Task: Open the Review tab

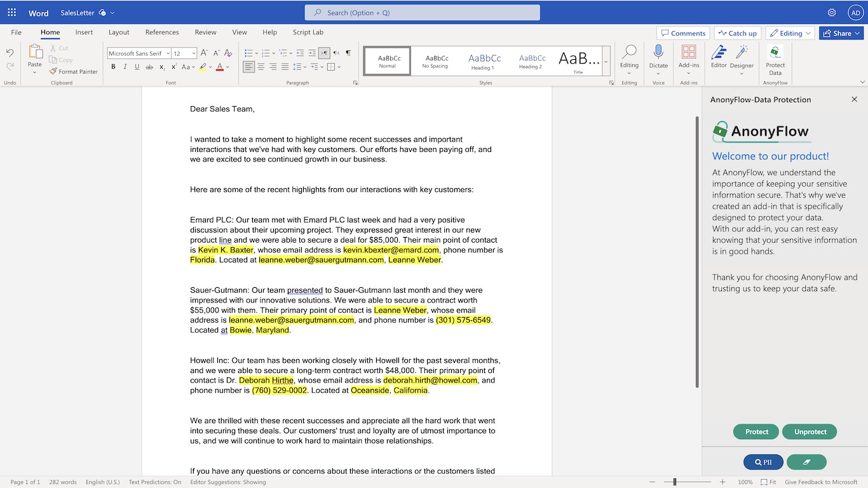Action: click(x=205, y=32)
